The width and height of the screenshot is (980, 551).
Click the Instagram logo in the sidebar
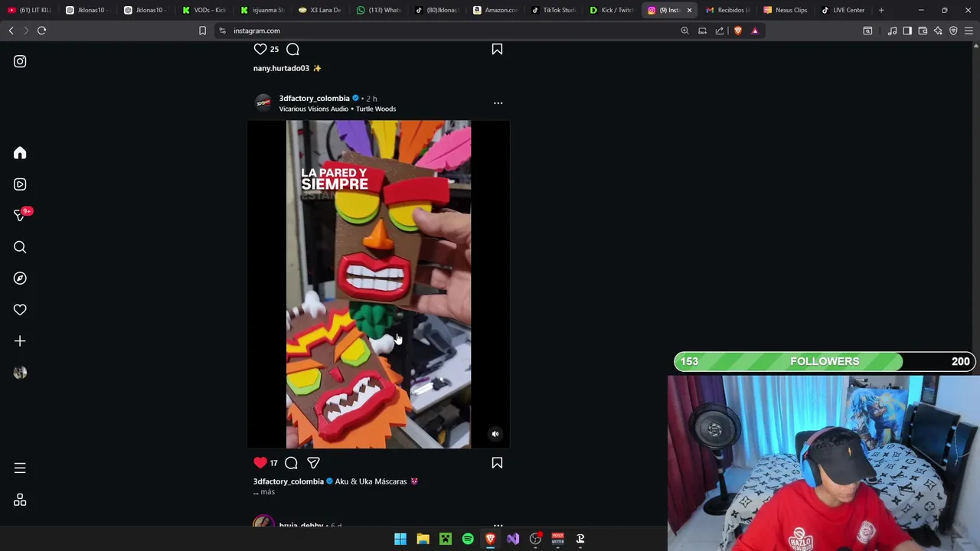tap(20, 61)
